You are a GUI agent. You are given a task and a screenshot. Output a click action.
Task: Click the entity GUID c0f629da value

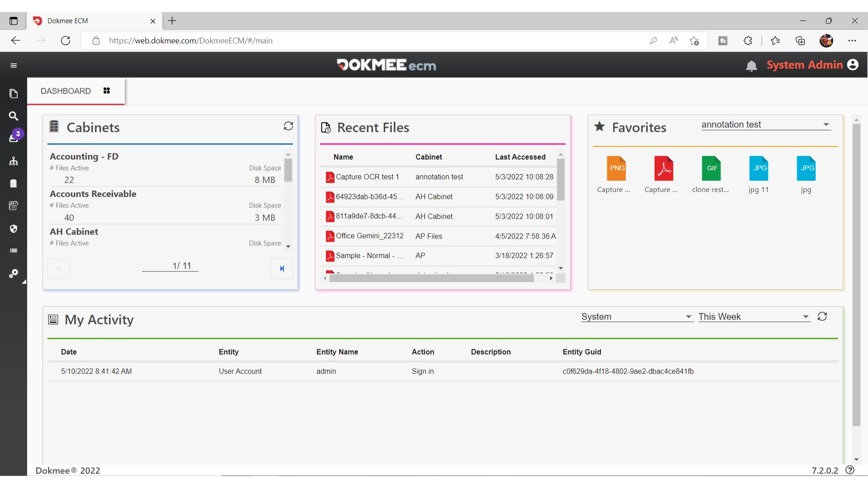[x=628, y=371]
